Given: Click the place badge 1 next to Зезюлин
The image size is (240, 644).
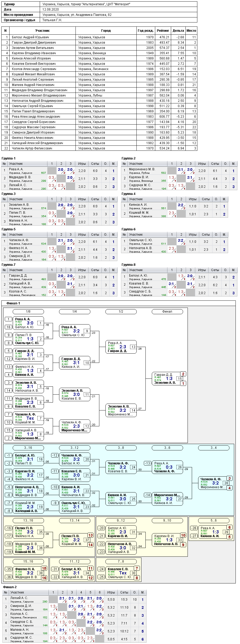Looking at the screenshot, I should click(183, 383).
